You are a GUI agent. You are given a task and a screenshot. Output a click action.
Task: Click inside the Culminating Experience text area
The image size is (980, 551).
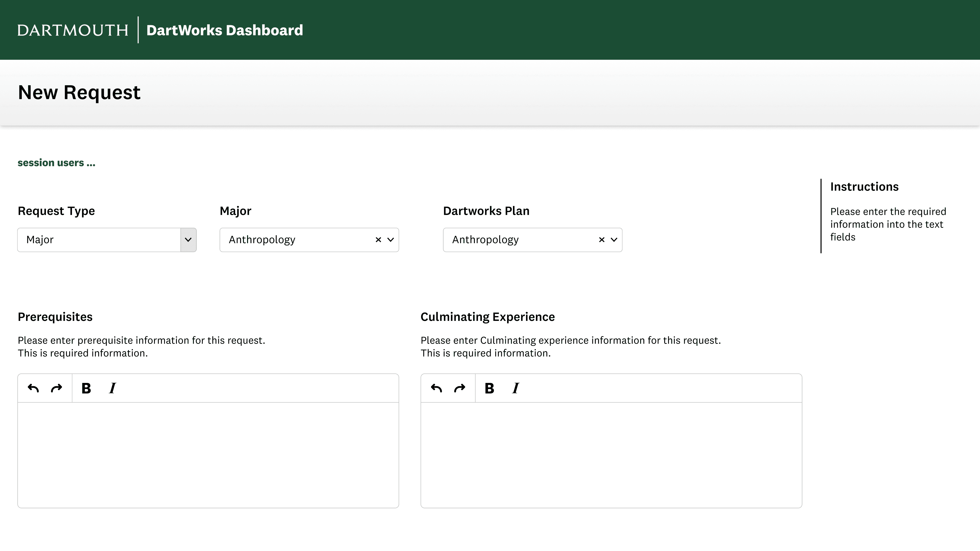point(611,454)
